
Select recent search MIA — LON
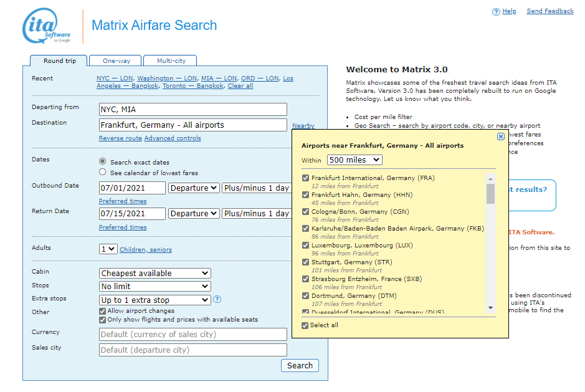(219, 79)
